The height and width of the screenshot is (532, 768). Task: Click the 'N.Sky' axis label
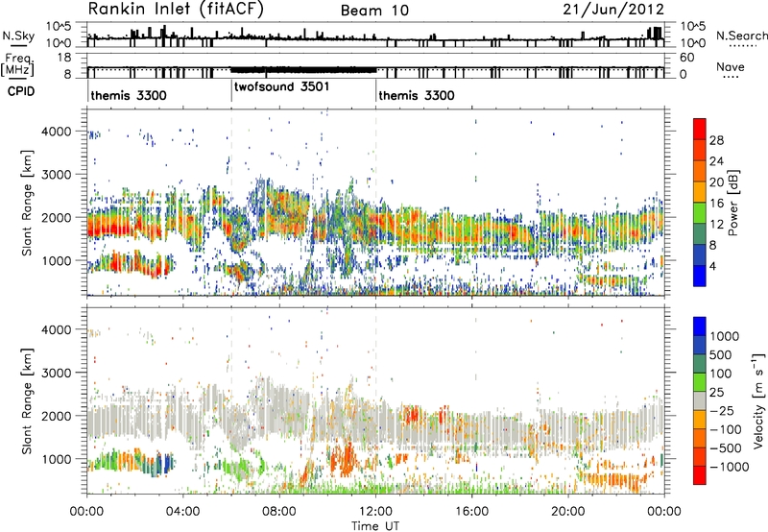pos(18,36)
